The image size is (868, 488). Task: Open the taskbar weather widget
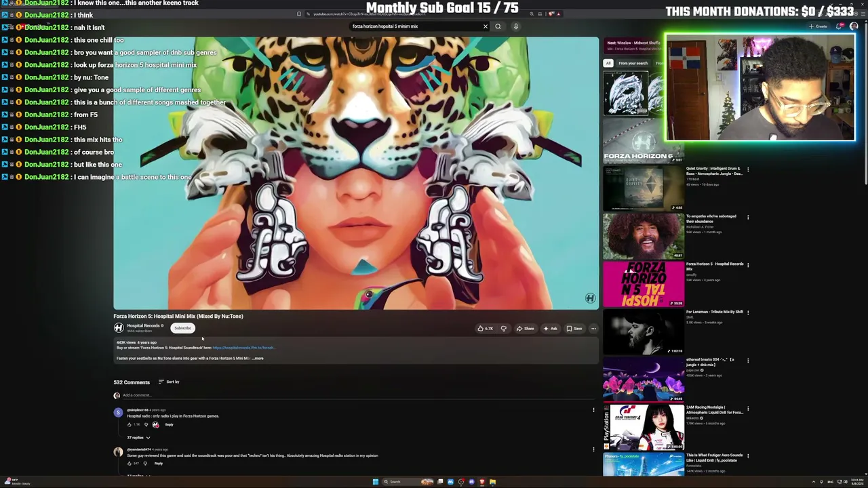tap(17, 482)
